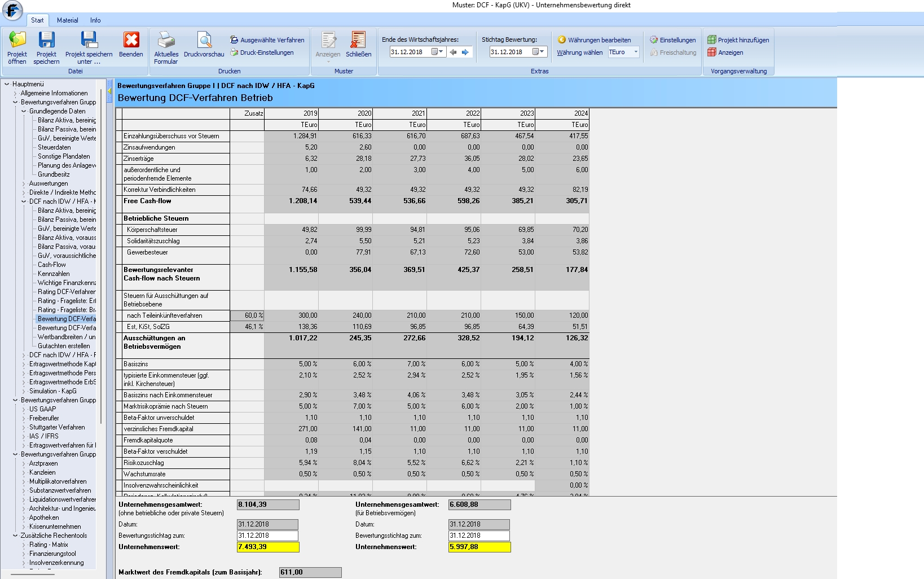Switch to the Material ribbon tab
This screenshot has height=579, width=924.
[67, 20]
